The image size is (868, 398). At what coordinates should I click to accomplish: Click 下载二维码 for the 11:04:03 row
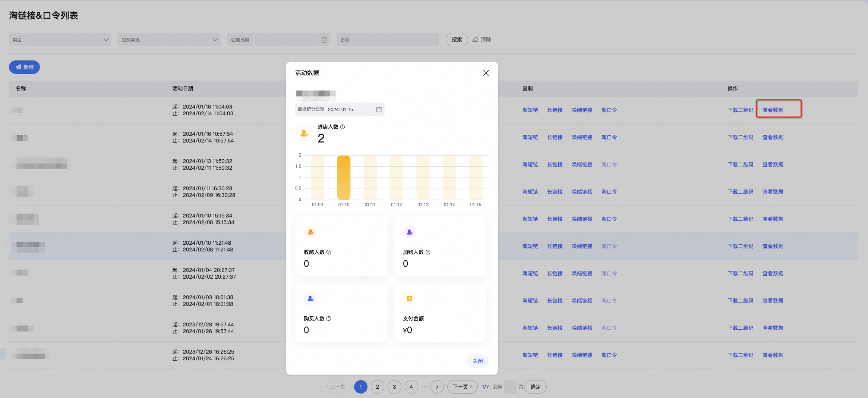(740, 110)
